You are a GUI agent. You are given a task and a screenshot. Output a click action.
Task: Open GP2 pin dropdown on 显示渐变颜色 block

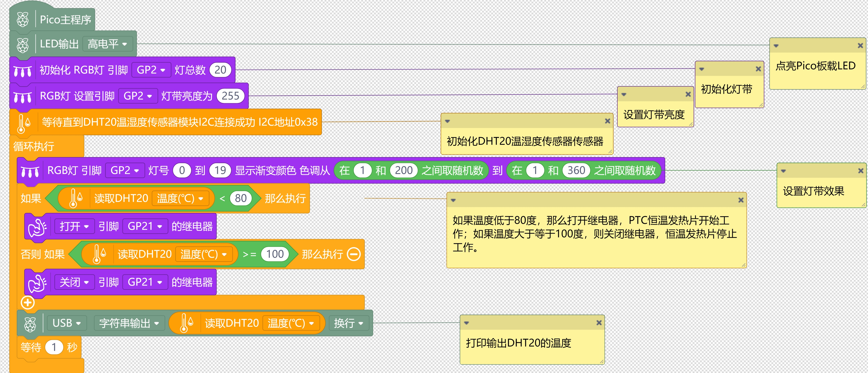pos(125,170)
